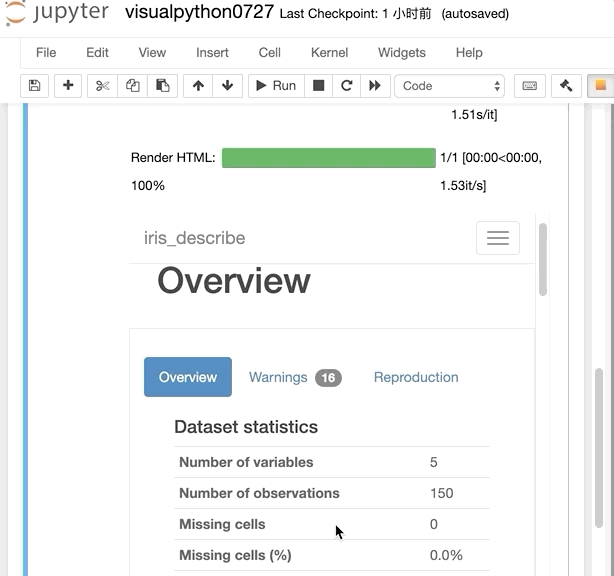Click the 1.53it/s progress rate text
The image size is (614, 576).
point(463,185)
